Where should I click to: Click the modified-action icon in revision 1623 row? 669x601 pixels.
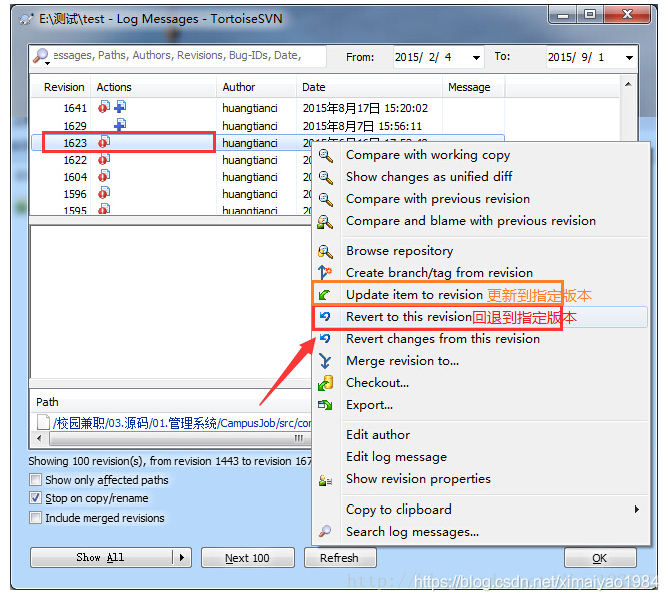coord(104,142)
